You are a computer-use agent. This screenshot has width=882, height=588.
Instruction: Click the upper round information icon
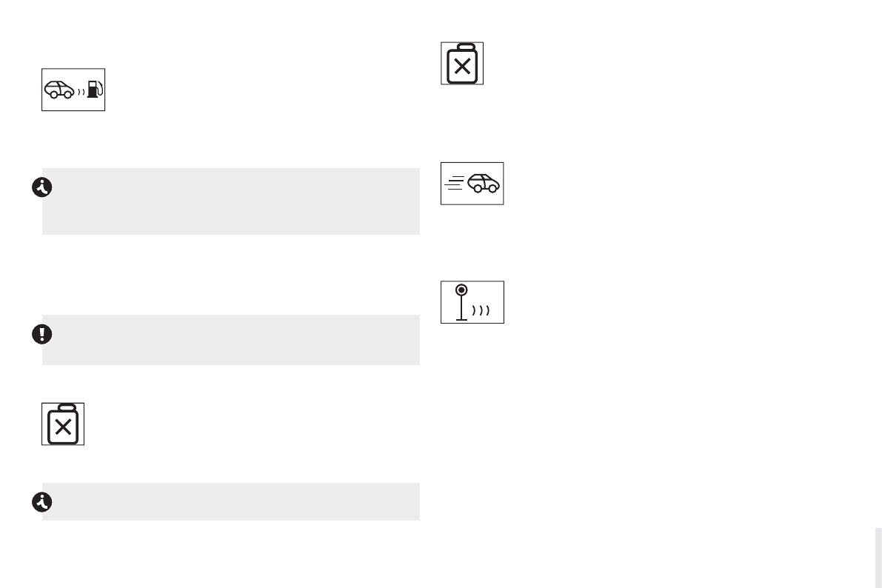[x=41, y=188]
